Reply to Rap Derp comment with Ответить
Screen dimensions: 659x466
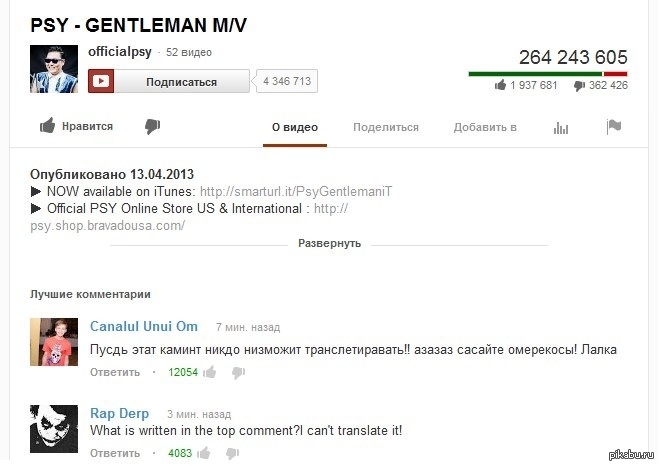tap(115, 453)
